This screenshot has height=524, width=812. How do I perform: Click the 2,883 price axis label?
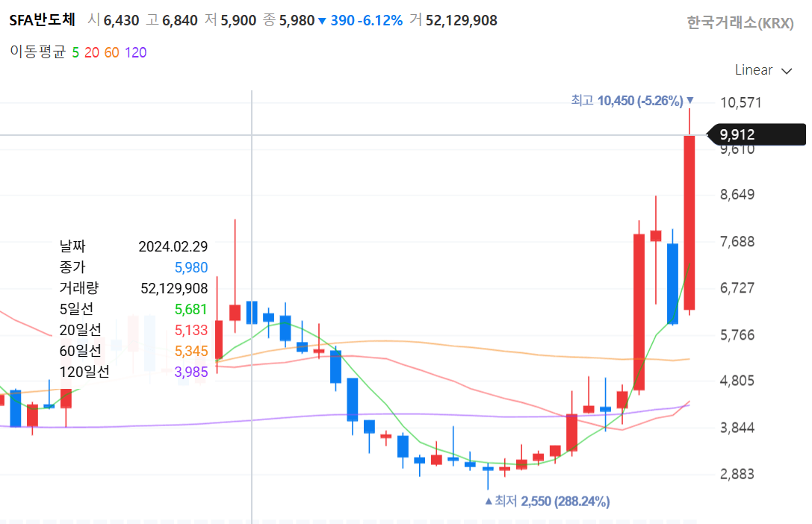pos(737,474)
